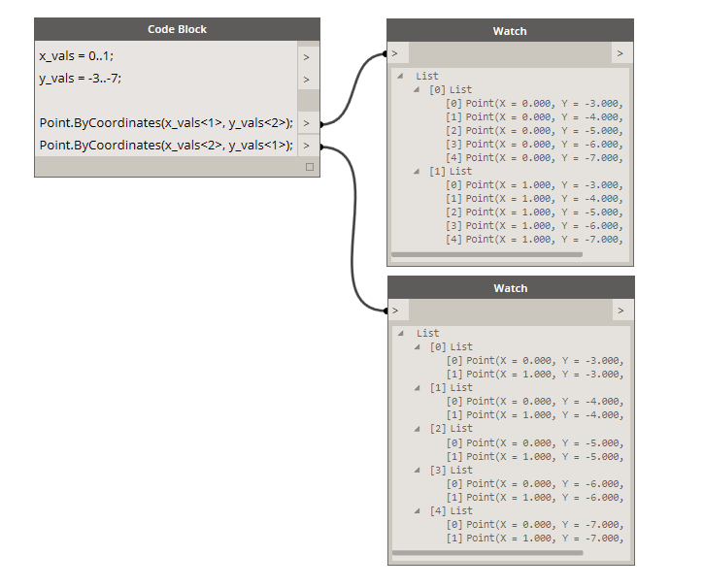Select lower Watch point X = 0.000, Y = -7.000
This screenshot has width=704, height=588.
535,524
